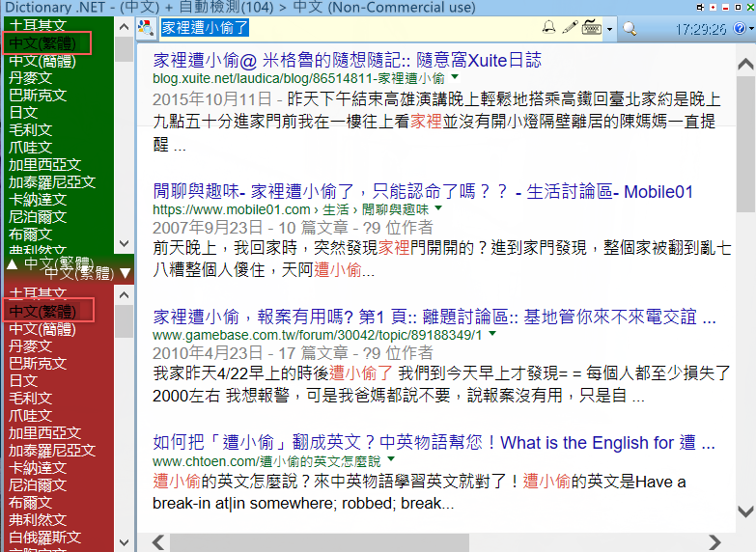Open the 家裡遭小偷，報案有用嗎 gamebase result link
This screenshot has height=552, width=756.
click(434, 317)
